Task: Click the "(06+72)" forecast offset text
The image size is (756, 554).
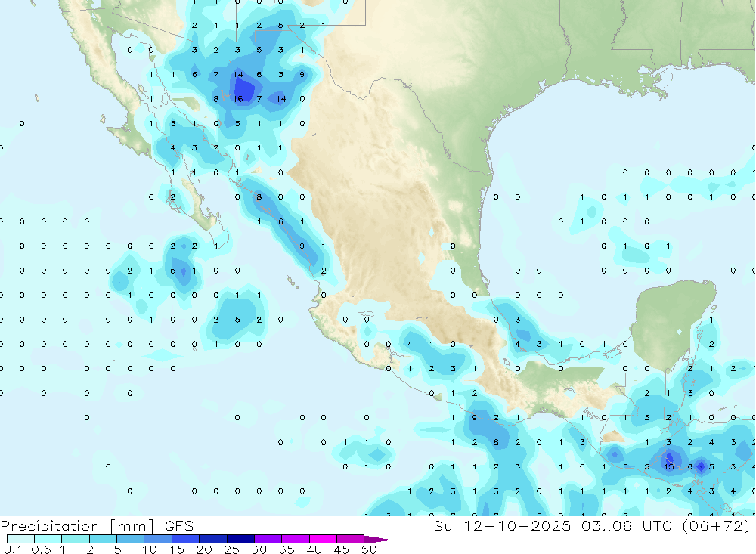Action: (717, 526)
